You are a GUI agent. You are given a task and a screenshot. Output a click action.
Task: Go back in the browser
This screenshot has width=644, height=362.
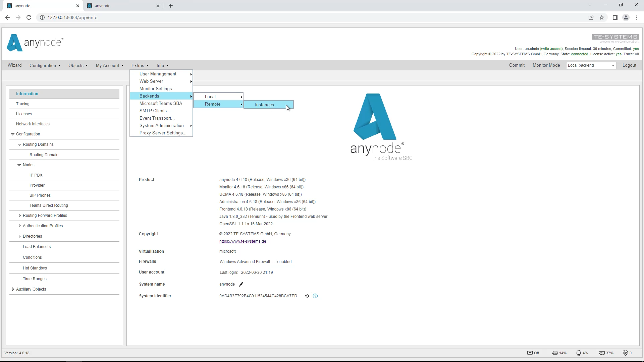click(7, 17)
